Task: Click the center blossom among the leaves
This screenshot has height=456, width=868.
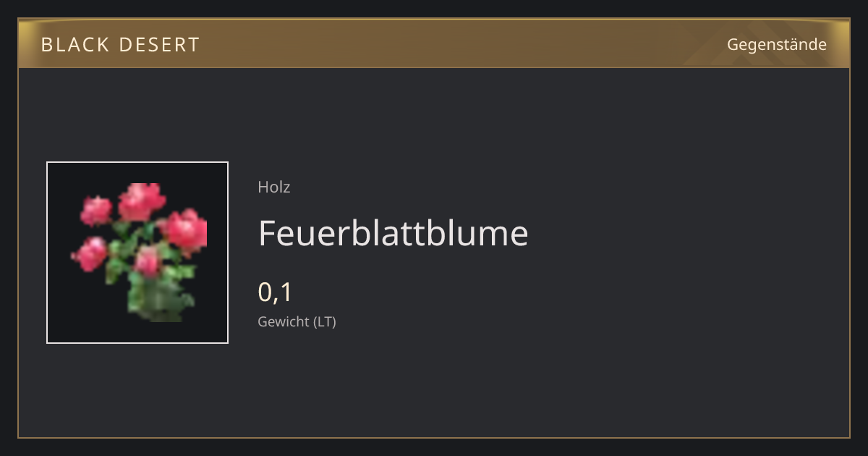Action: [x=147, y=261]
